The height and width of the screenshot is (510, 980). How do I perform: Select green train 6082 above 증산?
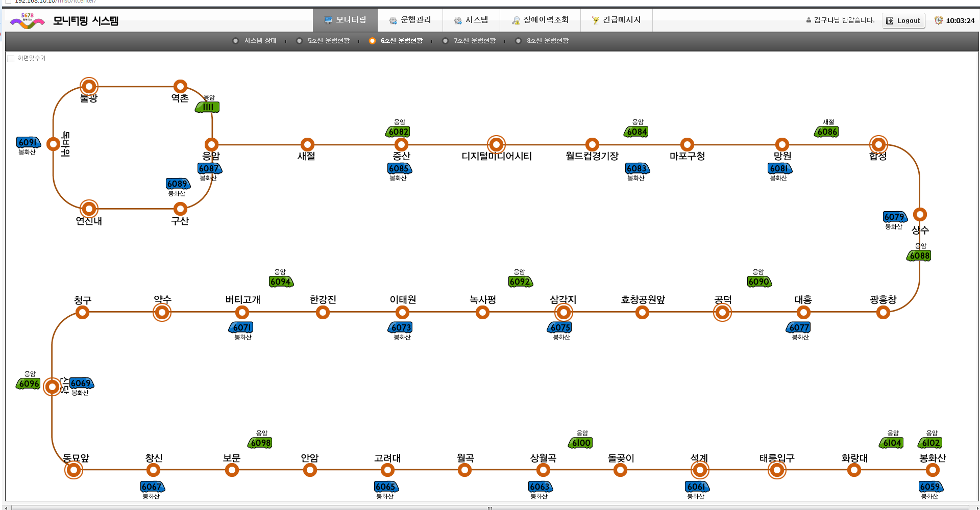pyautogui.click(x=398, y=132)
